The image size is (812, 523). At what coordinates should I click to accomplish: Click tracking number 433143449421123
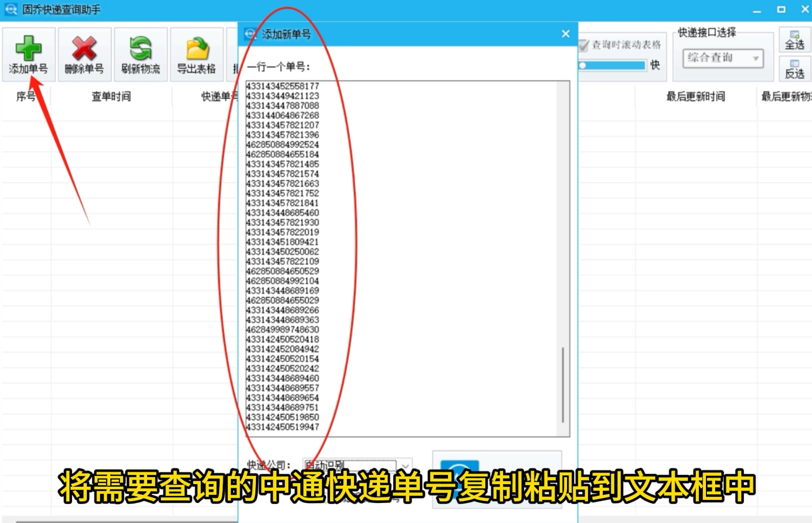(282, 96)
